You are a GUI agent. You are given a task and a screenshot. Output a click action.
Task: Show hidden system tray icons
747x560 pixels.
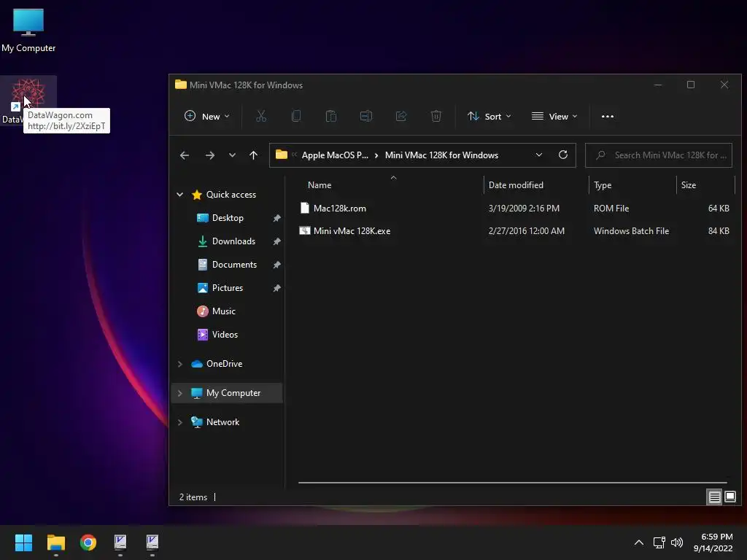click(x=639, y=542)
